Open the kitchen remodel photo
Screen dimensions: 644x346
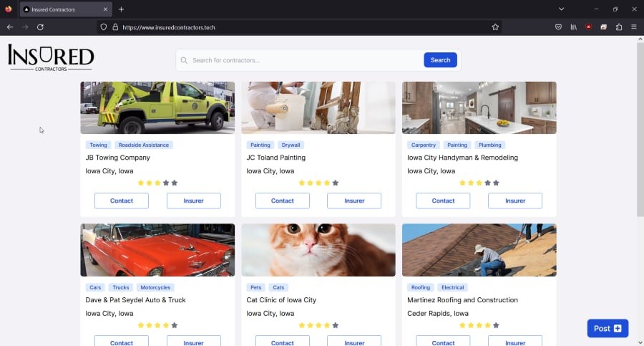point(479,107)
